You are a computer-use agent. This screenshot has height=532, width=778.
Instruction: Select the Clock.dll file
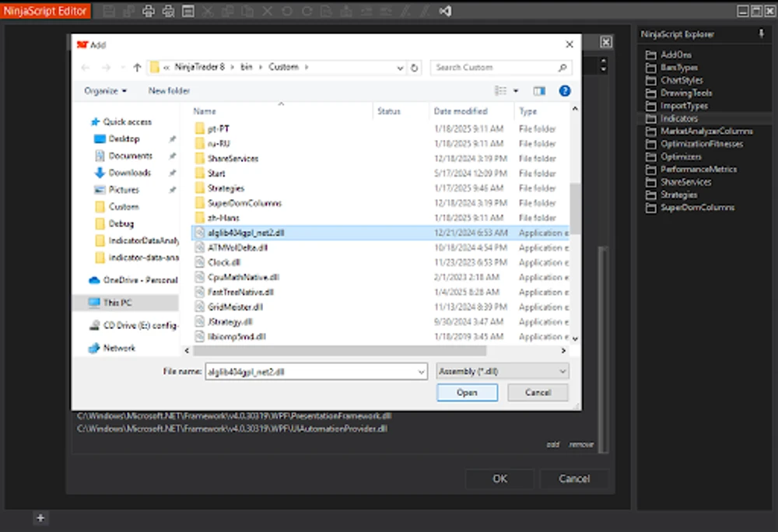tap(380, 262)
